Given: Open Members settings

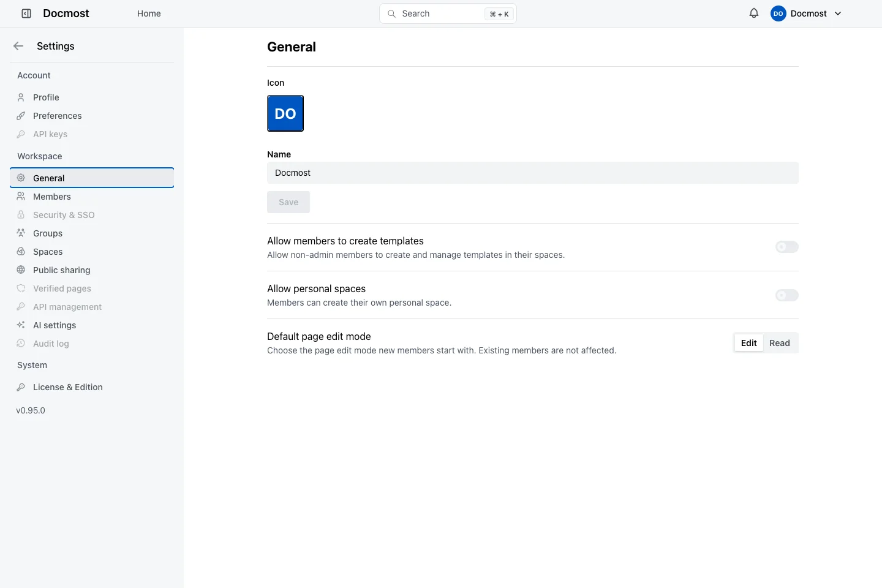Looking at the screenshot, I should [x=92, y=197].
